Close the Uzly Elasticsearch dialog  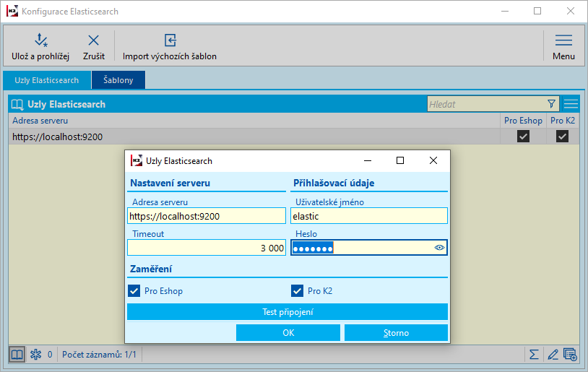pos(433,160)
